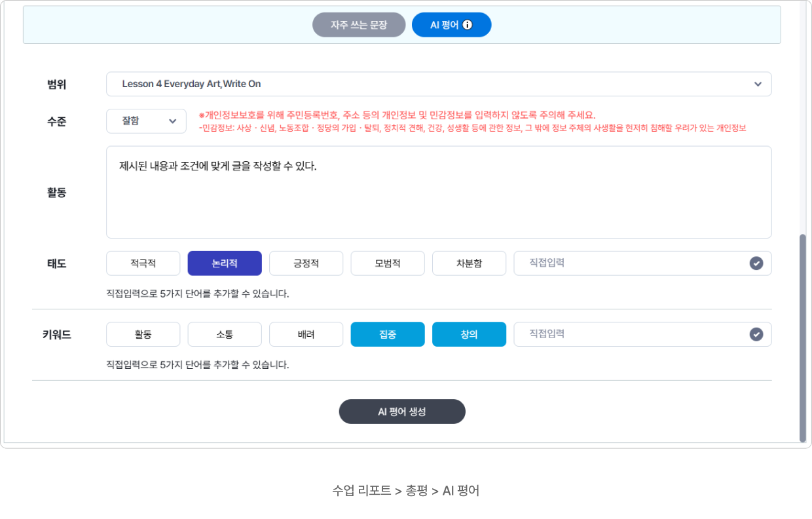
Task: Click the 민감정보 description line
Action: click(x=472, y=128)
